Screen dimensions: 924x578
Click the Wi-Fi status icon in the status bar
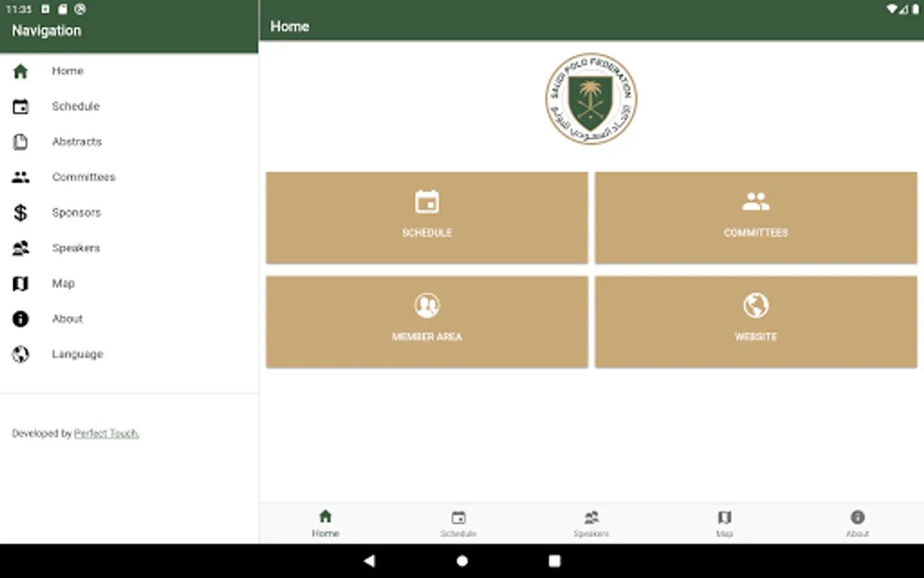[x=892, y=9]
